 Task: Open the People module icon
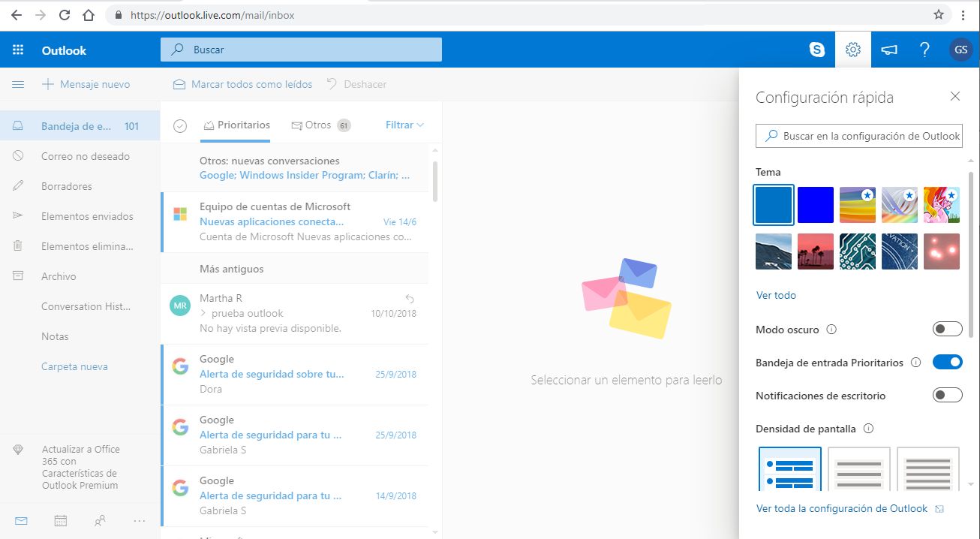pos(100,520)
